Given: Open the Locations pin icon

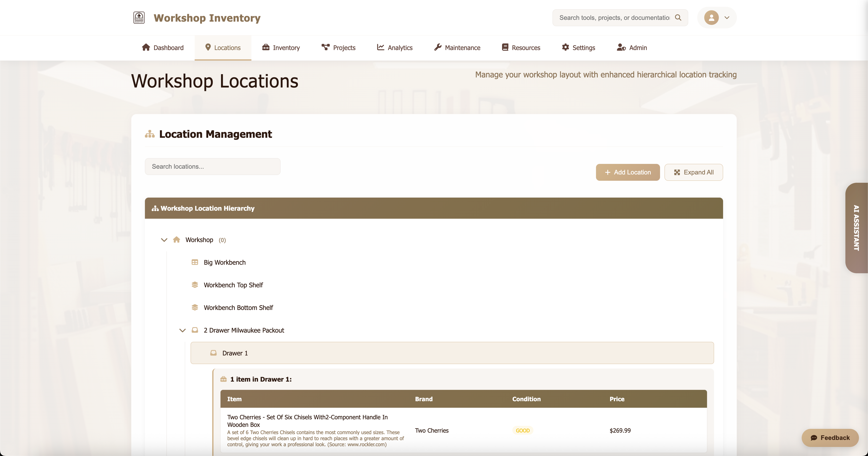Looking at the screenshot, I should coord(208,48).
